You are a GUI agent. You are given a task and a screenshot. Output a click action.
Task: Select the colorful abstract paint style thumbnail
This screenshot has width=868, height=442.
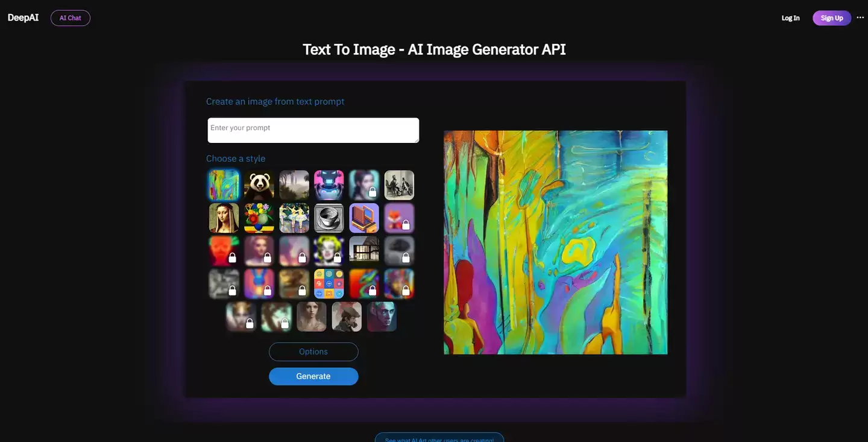[x=224, y=185]
